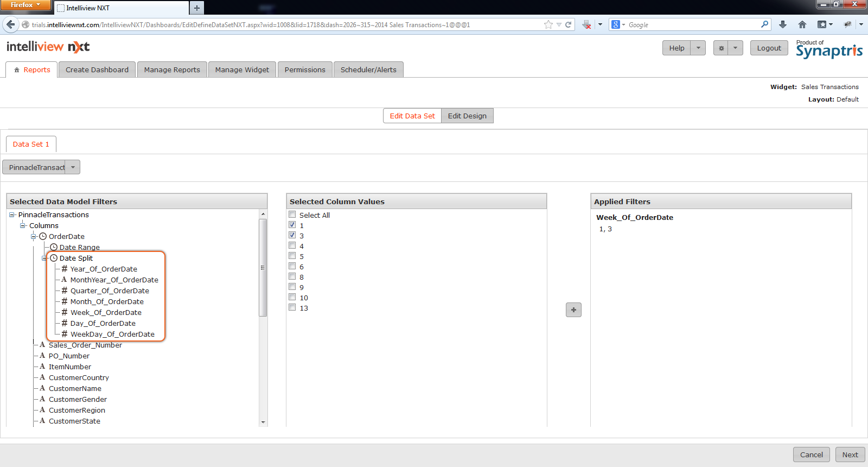Click the Firefox home icon
Image resolution: width=868 pixels, height=467 pixels.
click(x=802, y=24)
